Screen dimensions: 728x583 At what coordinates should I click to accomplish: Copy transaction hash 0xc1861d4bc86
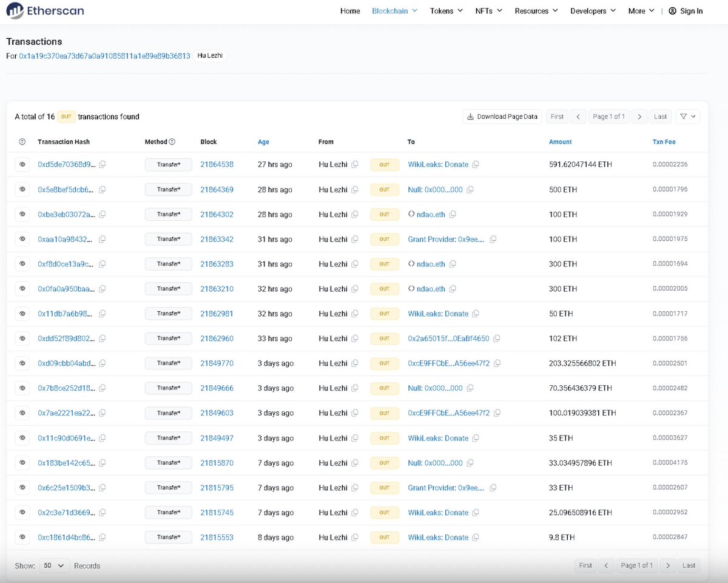coord(103,538)
